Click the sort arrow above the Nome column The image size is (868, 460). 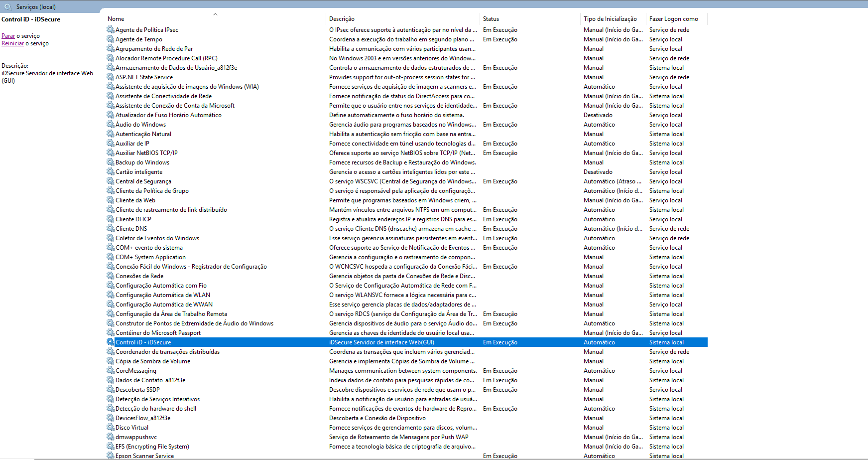[x=215, y=14]
